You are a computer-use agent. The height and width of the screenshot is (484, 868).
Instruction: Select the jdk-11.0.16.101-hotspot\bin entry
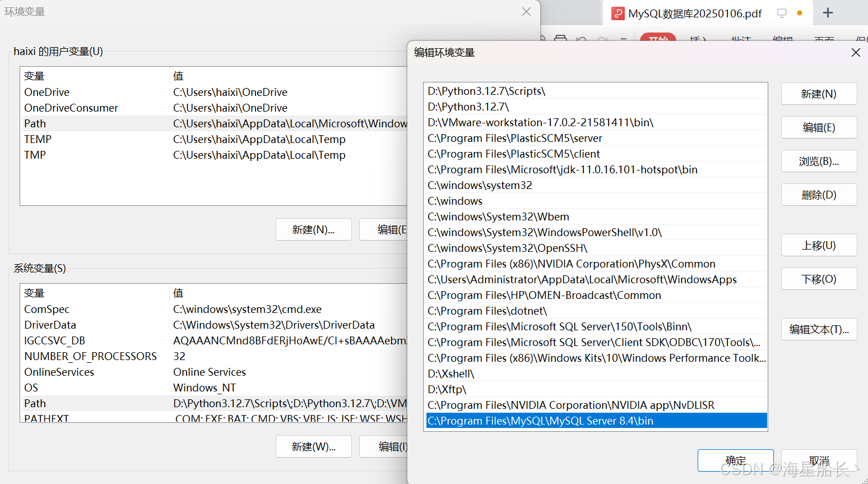pos(596,169)
